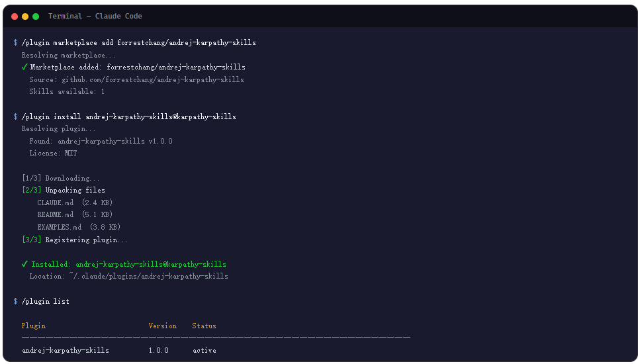Click the '[1/3] Downloading...' step
Screen dimensions: 638x364
coord(61,178)
